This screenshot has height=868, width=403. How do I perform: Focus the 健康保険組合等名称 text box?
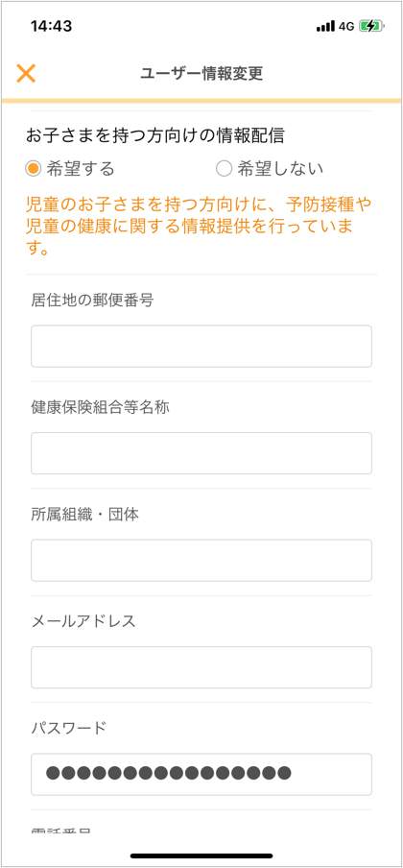pos(201,453)
